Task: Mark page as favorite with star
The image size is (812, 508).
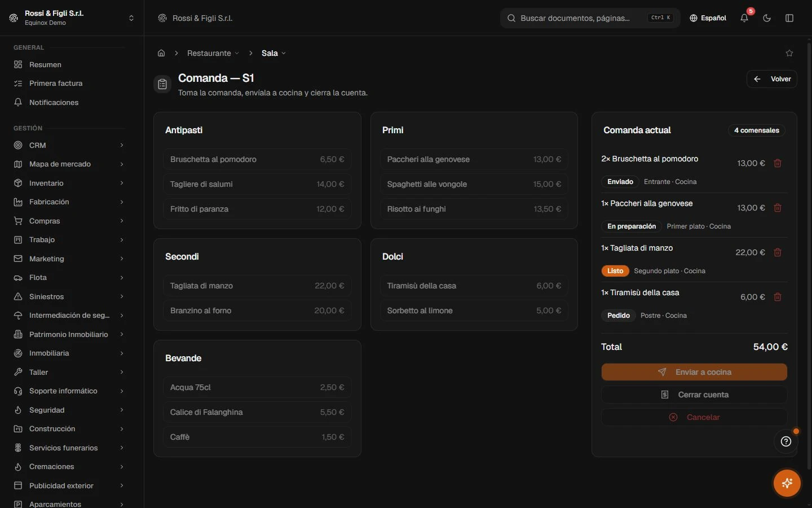Action: 789,53
